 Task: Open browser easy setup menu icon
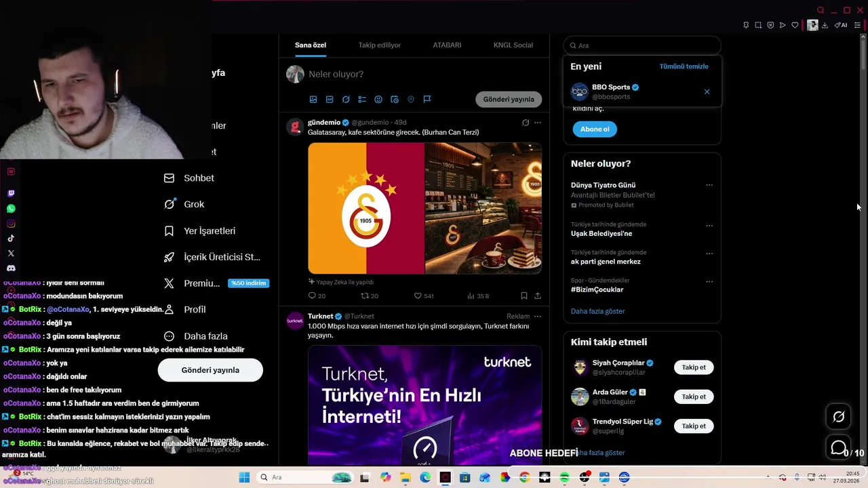point(857,25)
